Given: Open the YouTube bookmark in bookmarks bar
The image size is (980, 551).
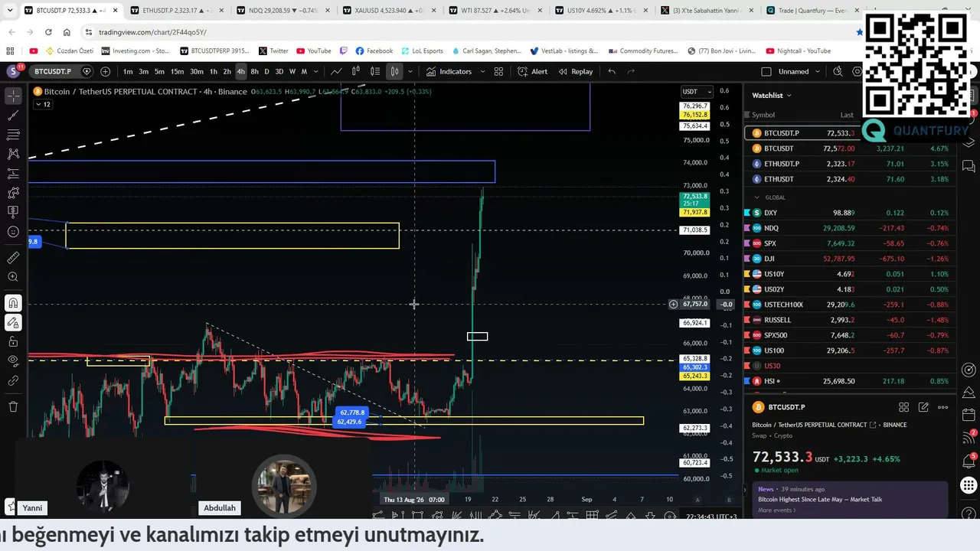Looking at the screenshot, I should tap(313, 51).
